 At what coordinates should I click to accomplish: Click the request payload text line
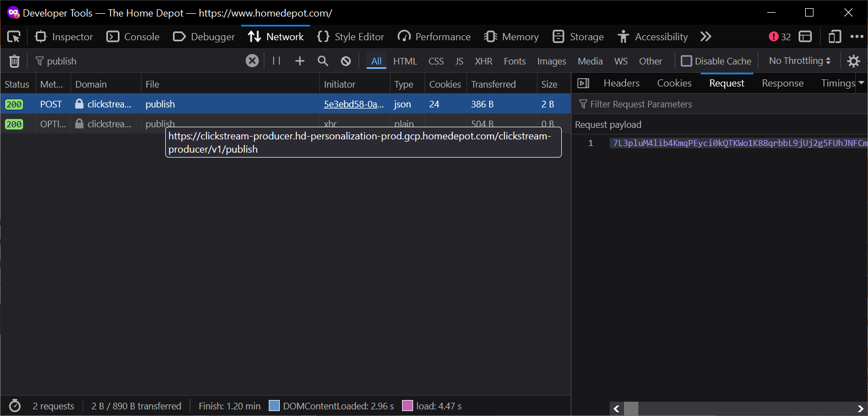click(740, 143)
